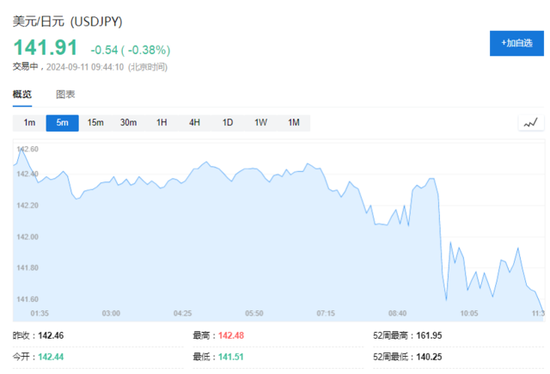Screen dimensions: 550x374
Task: Select the 1H timeframe
Action: click(x=162, y=123)
